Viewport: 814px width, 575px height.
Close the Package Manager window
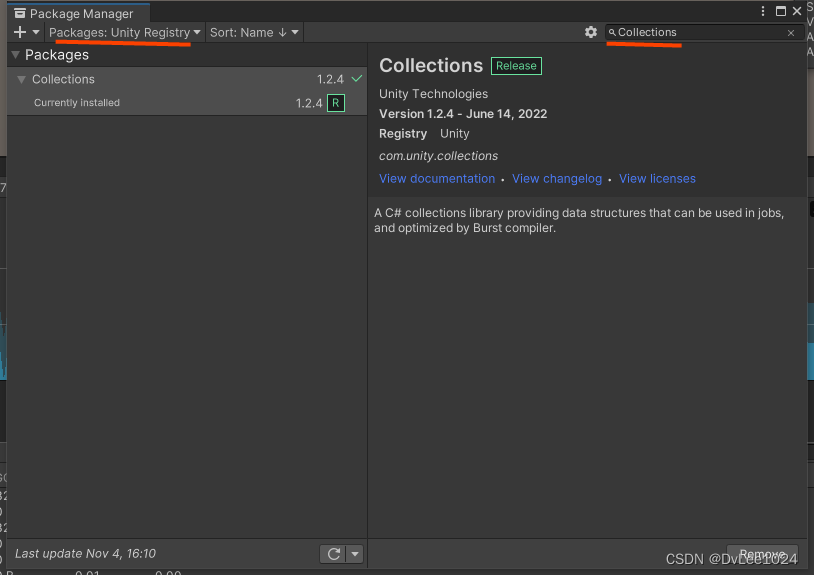(797, 11)
